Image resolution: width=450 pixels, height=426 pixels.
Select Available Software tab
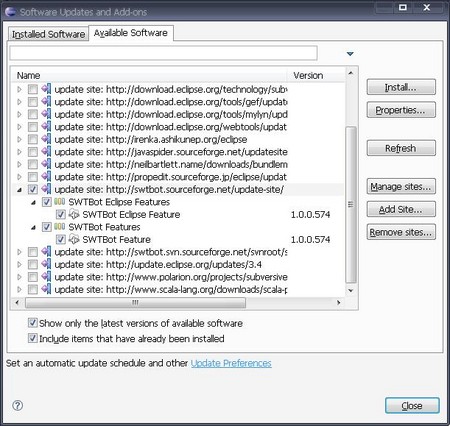(131, 33)
